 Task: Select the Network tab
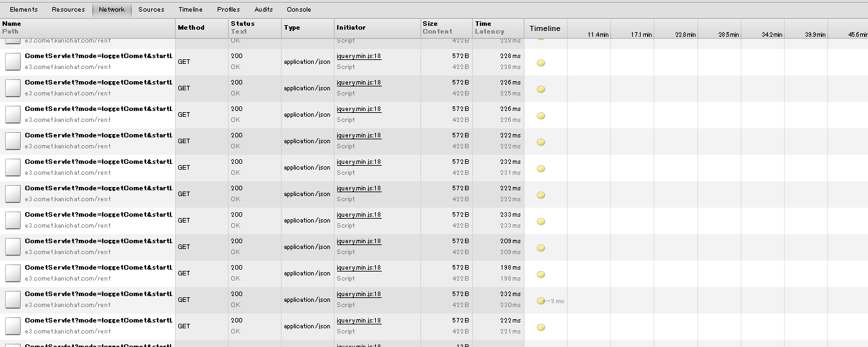[x=112, y=10]
